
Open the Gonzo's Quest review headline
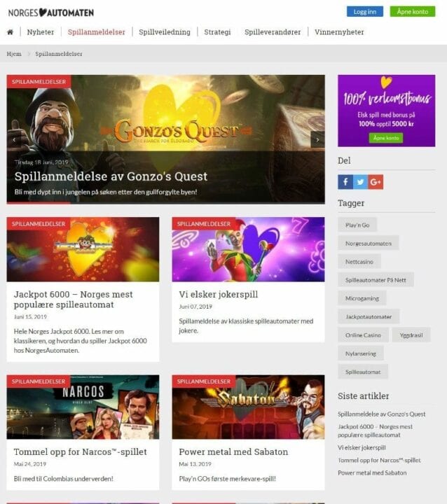[x=111, y=176]
